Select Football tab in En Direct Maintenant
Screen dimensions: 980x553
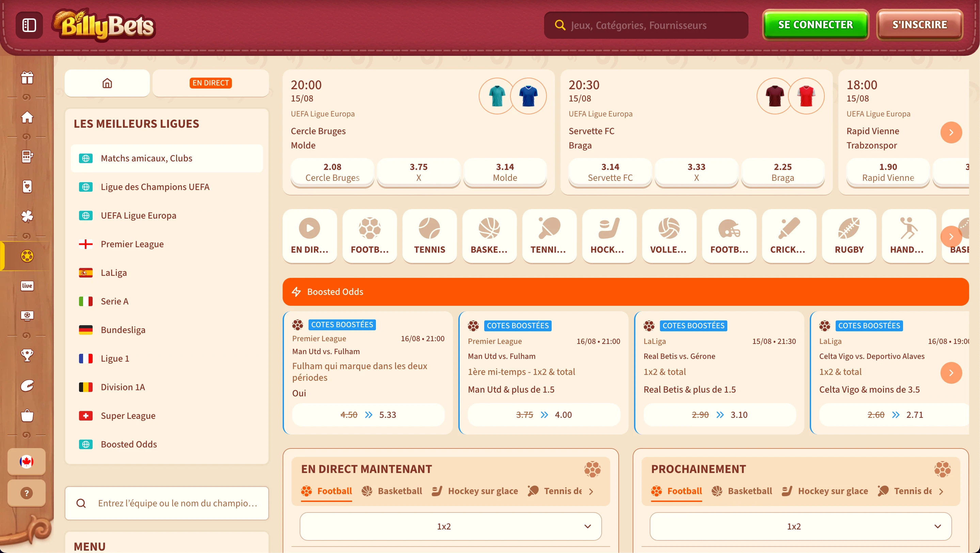click(x=327, y=491)
